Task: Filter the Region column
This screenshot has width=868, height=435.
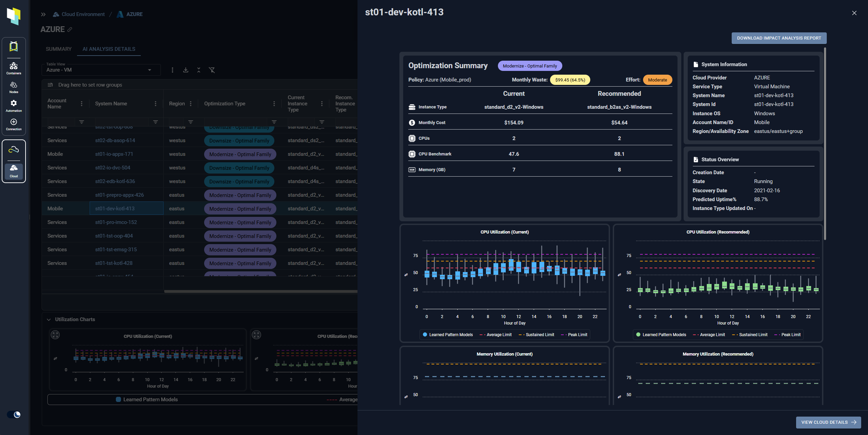Action: (x=191, y=122)
